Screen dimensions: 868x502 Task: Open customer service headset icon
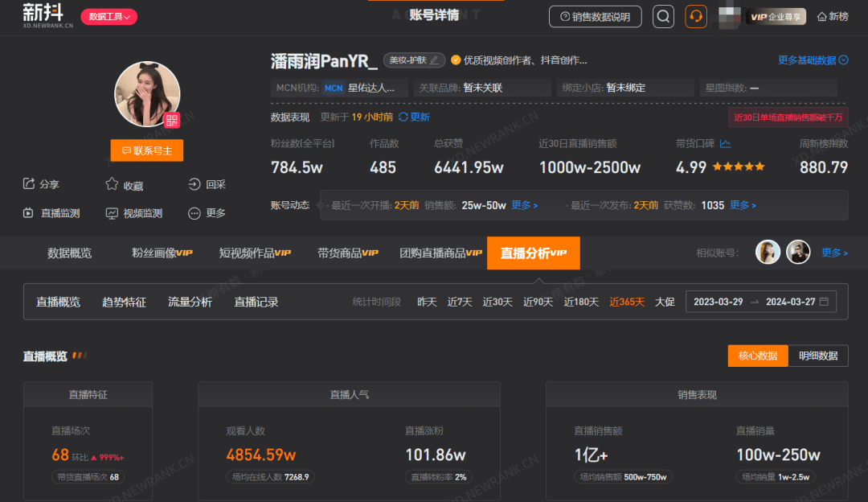(696, 17)
